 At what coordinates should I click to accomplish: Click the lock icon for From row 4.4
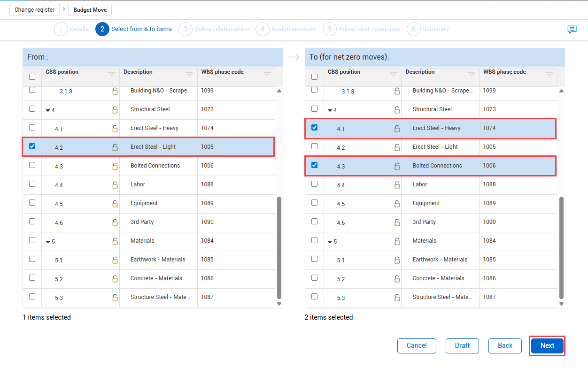click(115, 185)
